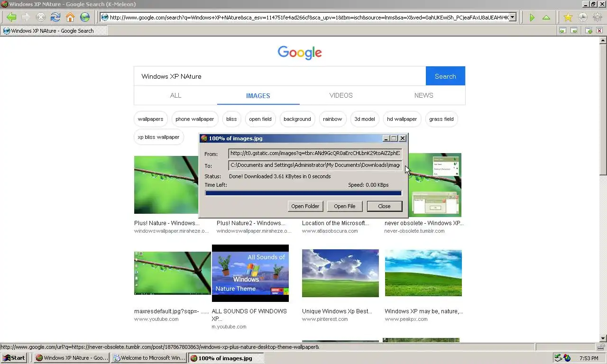Click Open File in download dialog

tap(344, 206)
